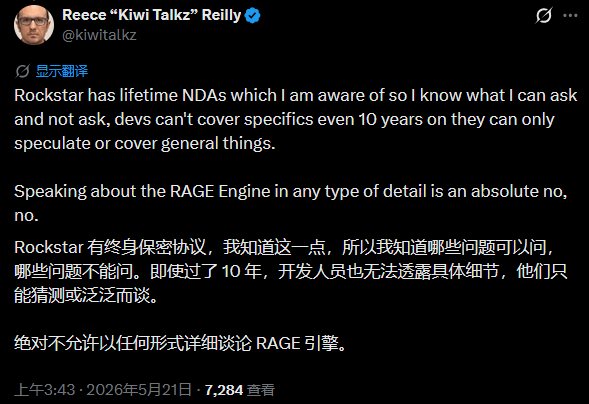Click the line "能猜测或泛泛而谈。"
589x404 pixels.
[87, 295]
